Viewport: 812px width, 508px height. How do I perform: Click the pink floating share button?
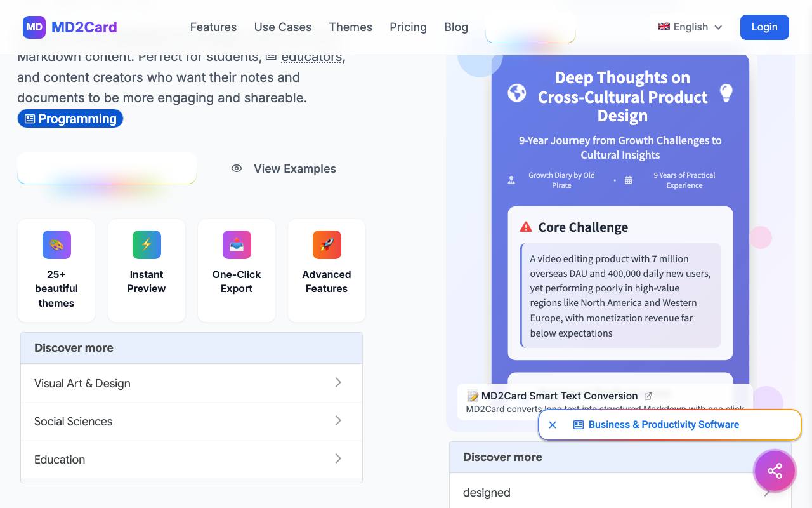(x=775, y=471)
